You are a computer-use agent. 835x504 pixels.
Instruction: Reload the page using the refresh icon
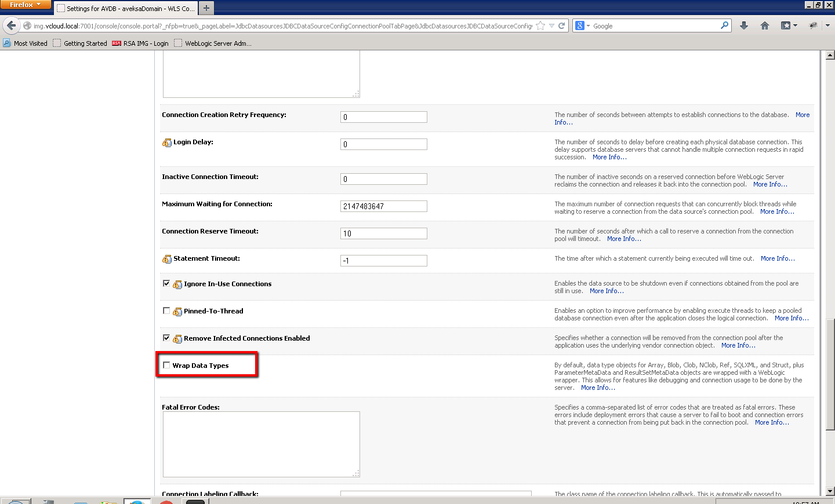(x=561, y=25)
